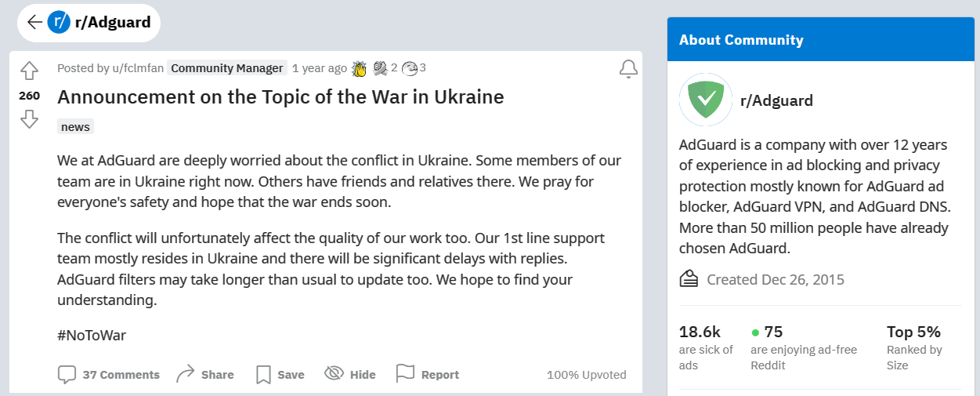Click the third award face icon
The image size is (980, 396).
tap(409, 68)
